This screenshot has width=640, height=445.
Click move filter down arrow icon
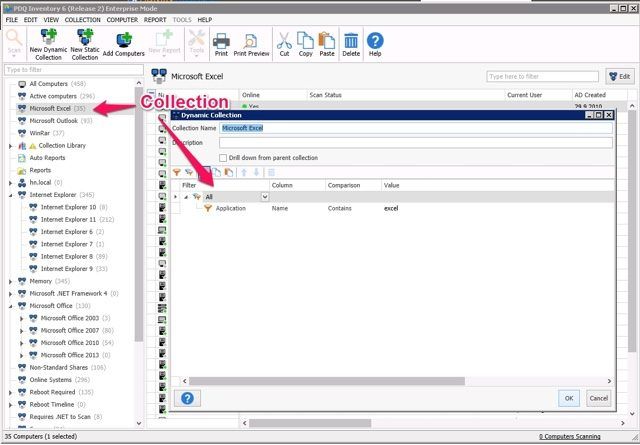click(x=256, y=173)
